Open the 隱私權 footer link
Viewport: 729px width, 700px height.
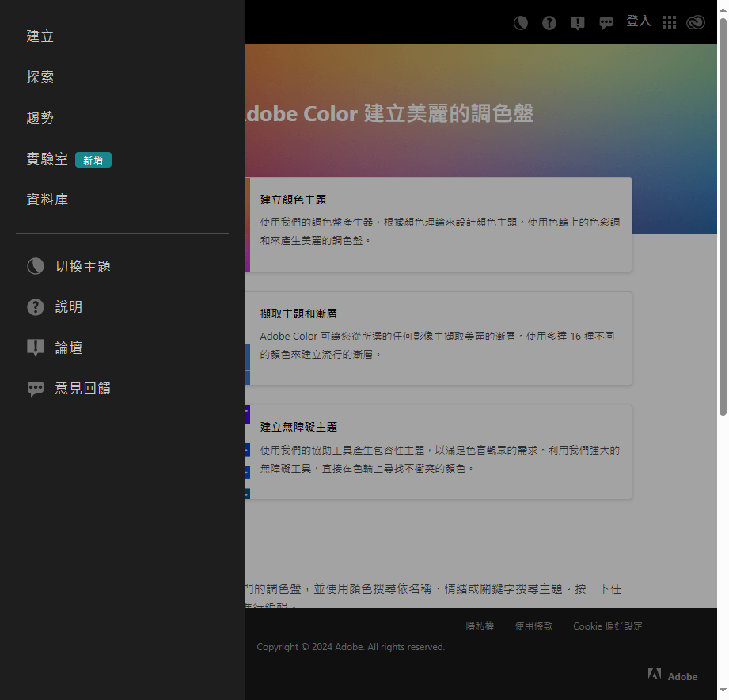(x=480, y=626)
